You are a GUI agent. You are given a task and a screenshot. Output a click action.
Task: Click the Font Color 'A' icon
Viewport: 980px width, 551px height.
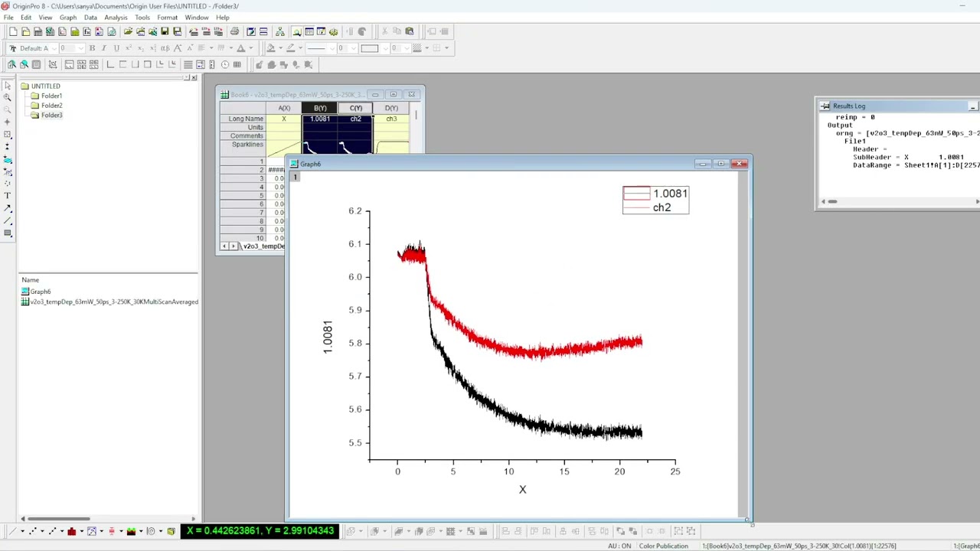(x=240, y=48)
